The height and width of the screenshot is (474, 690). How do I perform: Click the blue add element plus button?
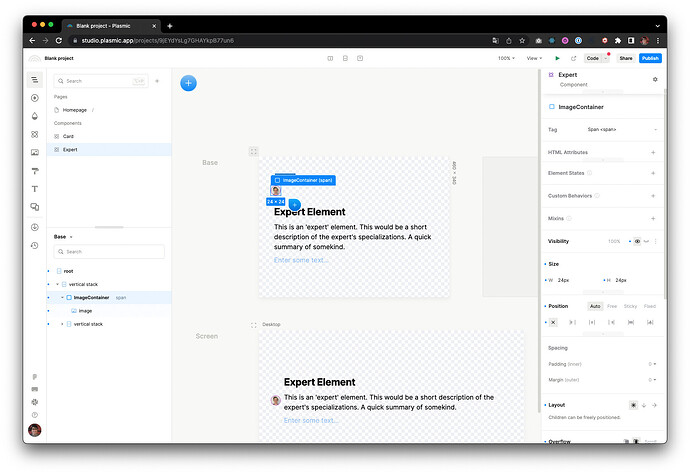[x=188, y=83]
